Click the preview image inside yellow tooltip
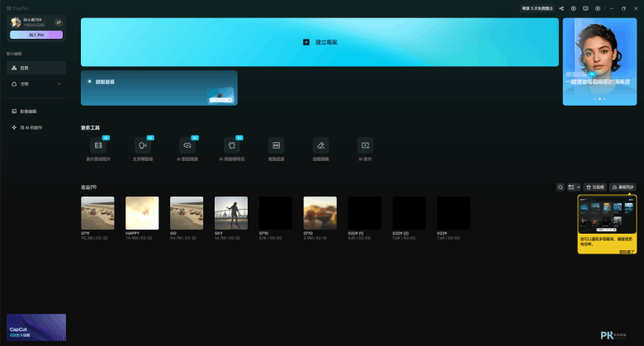This screenshot has width=644, height=346. tap(607, 215)
